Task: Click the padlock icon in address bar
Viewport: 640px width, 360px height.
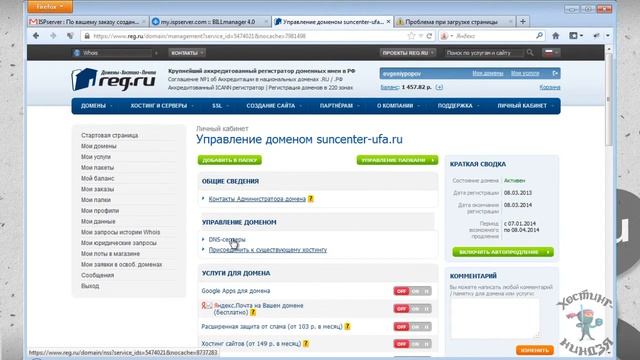Action: click(x=87, y=36)
